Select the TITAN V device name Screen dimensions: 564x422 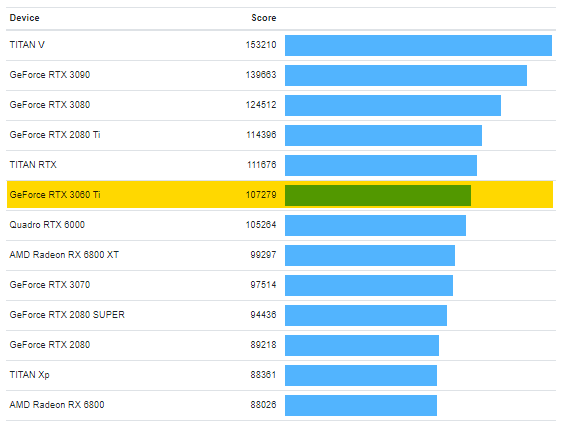click(x=27, y=45)
